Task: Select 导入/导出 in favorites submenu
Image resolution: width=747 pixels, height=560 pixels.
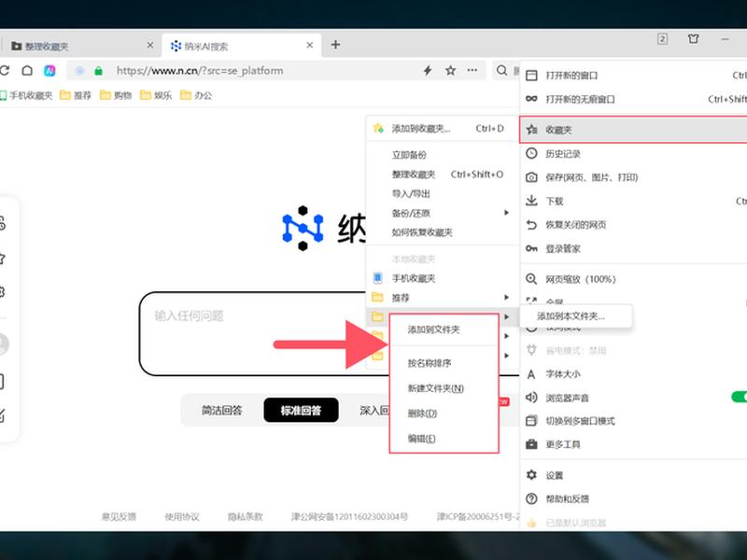Action: (x=442, y=194)
